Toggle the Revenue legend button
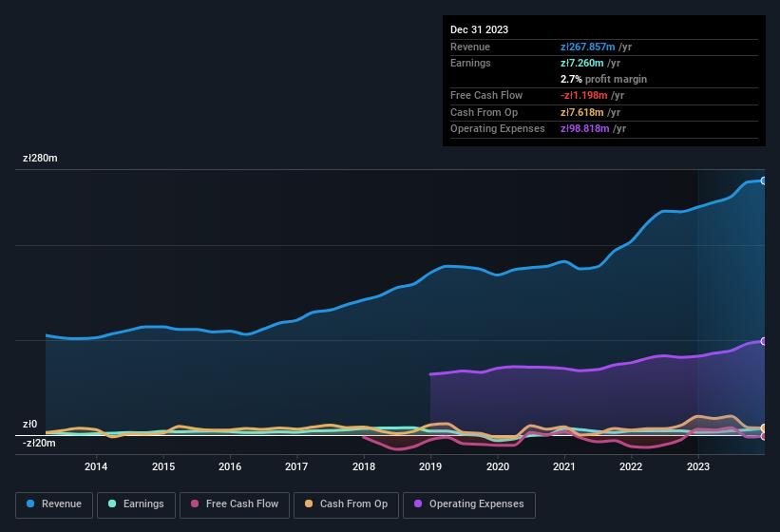780x532 pixels. click(54, 504)
